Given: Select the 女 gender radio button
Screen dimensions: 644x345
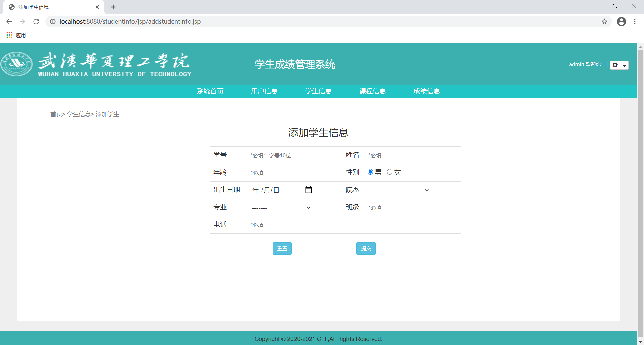Looking at the screenshot, I should (x=390, y=172).
